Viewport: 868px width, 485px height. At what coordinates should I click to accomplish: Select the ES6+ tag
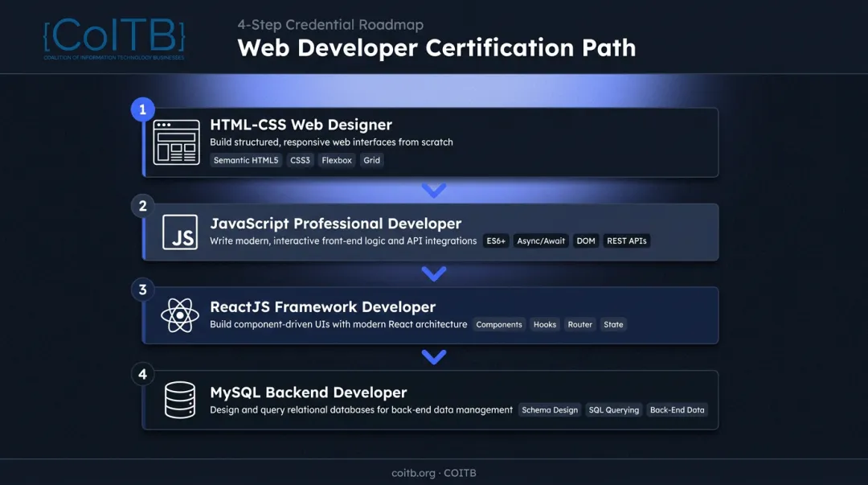(x=496, y=240)
